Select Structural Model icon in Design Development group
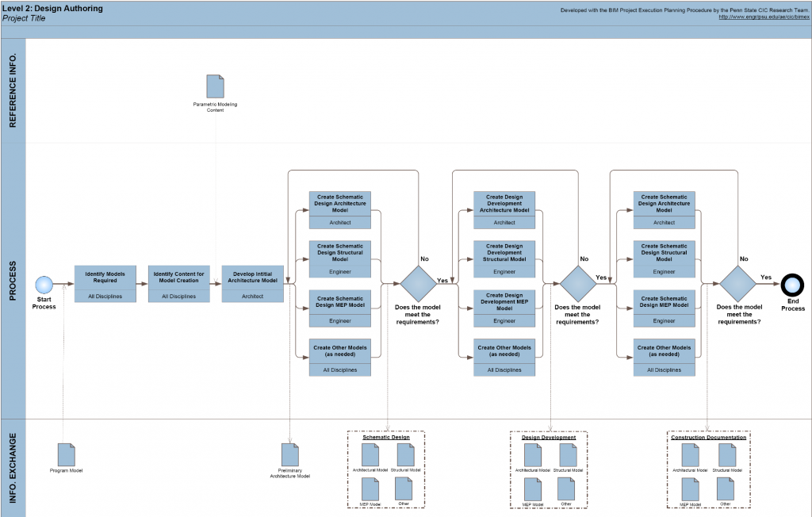This screenshot has width=812, height=517. [x=568, y=454]
